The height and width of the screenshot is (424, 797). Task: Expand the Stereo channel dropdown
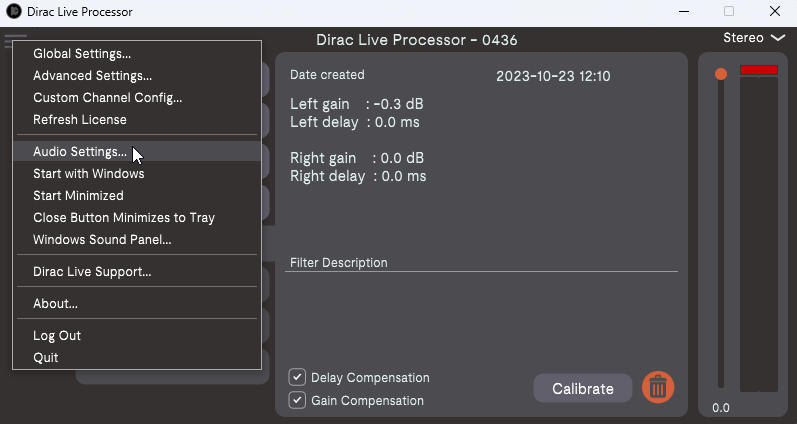(754, 38)
